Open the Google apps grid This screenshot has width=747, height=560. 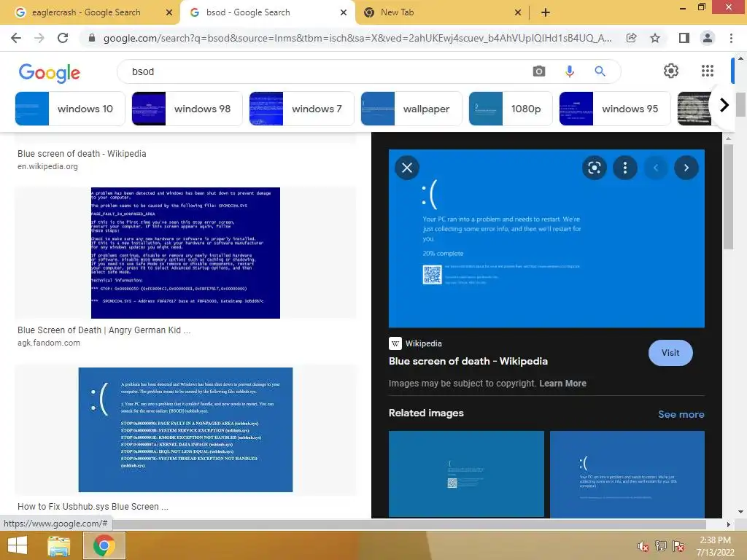(x=708, y=71)
